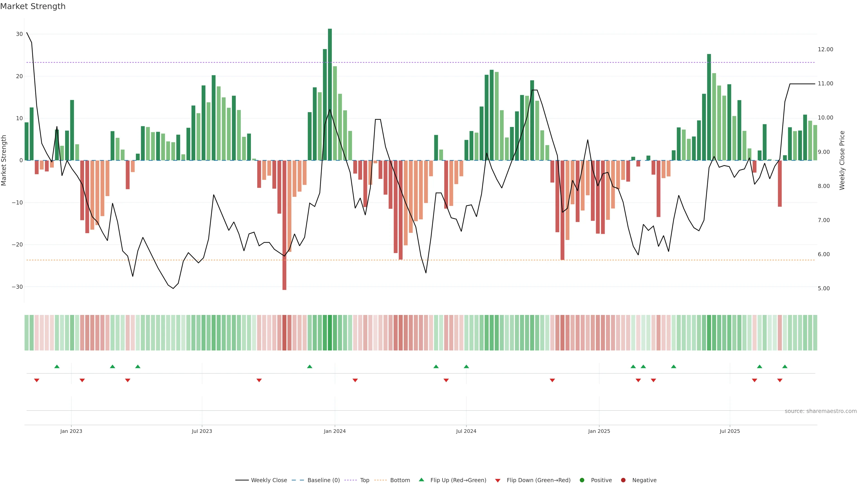Image resolution: width=868 pixels, height=488 pixels.
Task: Click the Jul 2025 x-axis label
Action: click(729, 431)
